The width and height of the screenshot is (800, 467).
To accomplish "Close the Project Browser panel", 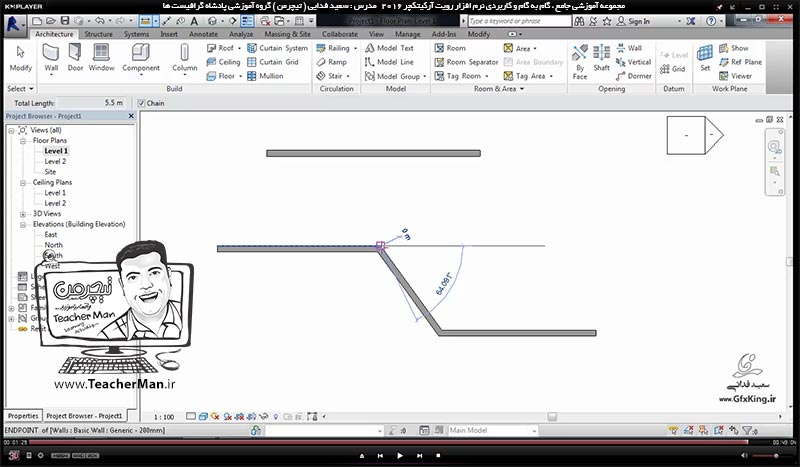I will pyautogui.click(x=131, y=116).
